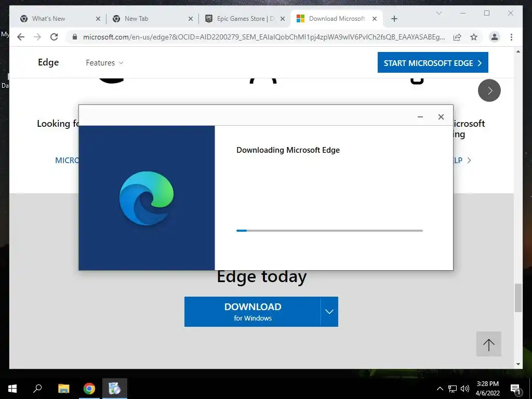Image resolution: width=532 pixels, height=399 pixels.
Task: Open a new browser tab
Action: click(x=394, y=19)
